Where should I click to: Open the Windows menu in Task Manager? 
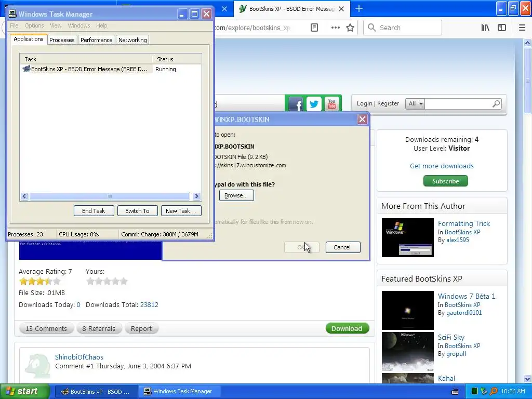pos(79,25)
